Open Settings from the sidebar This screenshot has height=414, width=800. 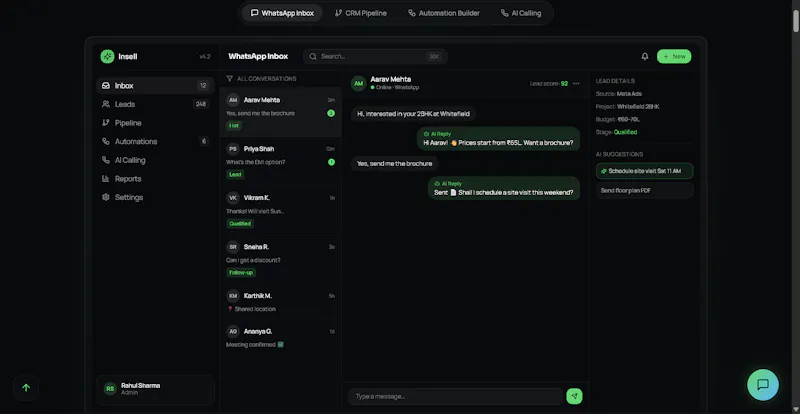tap(155, 197)
